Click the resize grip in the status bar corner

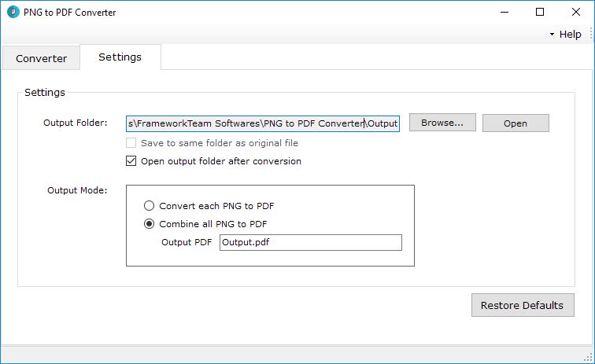pos(589,357)
